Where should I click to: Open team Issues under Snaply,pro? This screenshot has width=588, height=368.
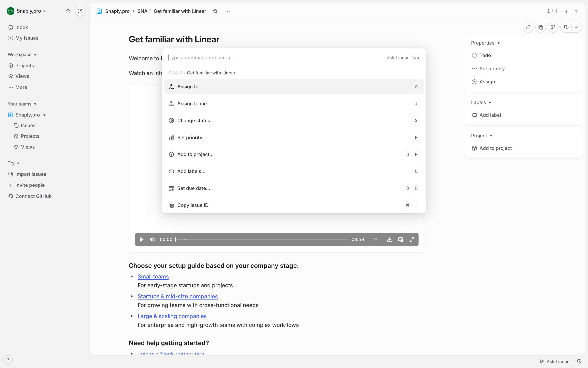coord(25,125)
